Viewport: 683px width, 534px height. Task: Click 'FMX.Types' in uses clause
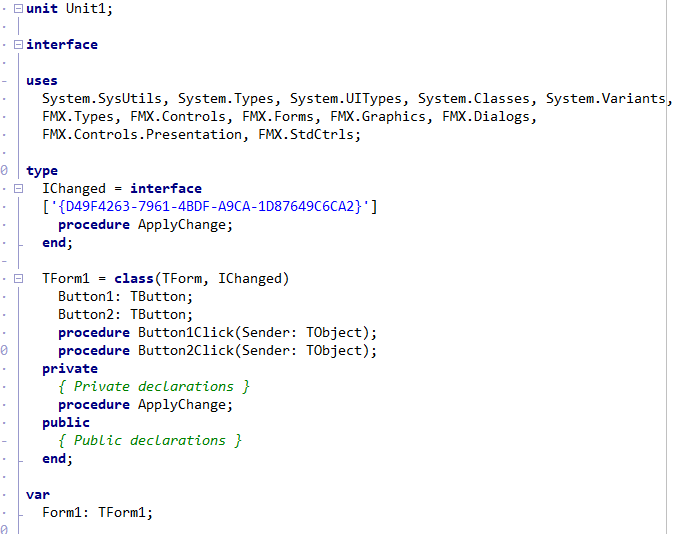pyautogui.click(x=78, y=117)
